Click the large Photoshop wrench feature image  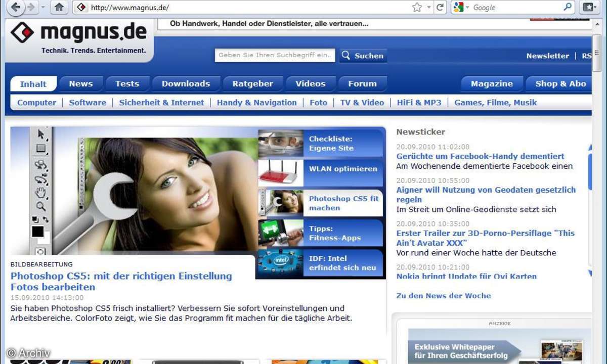coord(134,191)
